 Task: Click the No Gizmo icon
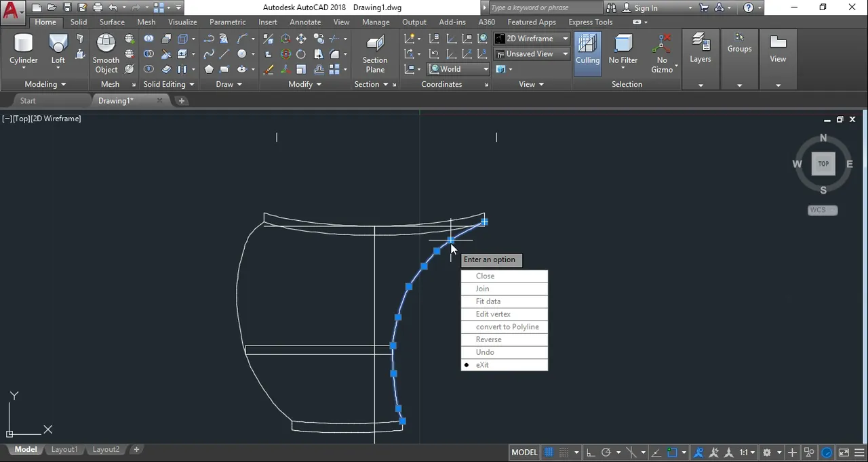(x=662, y=54)
